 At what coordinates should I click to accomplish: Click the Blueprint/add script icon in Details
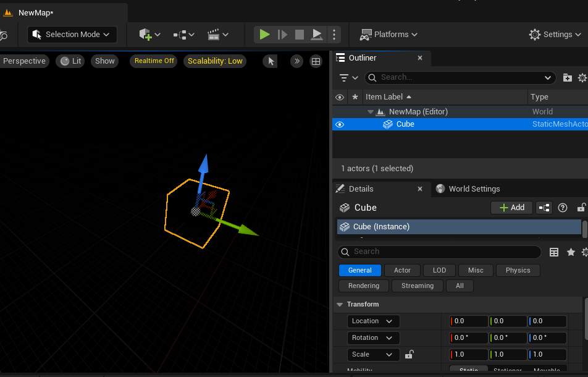tap(544, 208)
